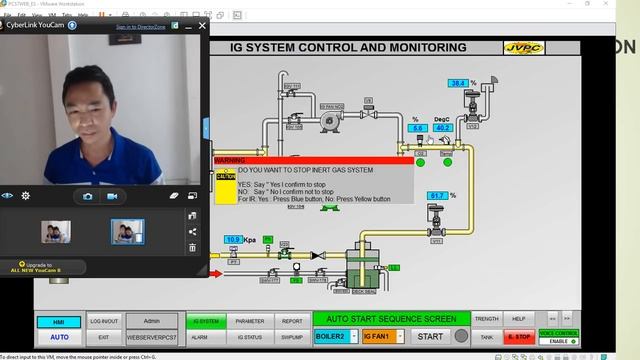
Task: Open YouCam effects panel icon beside gear
Action: pyautogui.click(x=7, y=196)
